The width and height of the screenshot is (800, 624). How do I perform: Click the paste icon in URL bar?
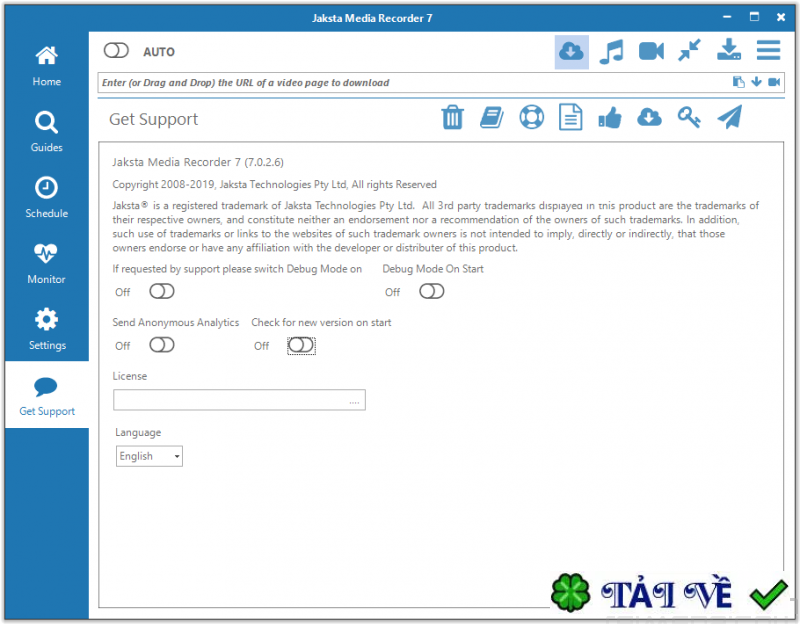738,82
